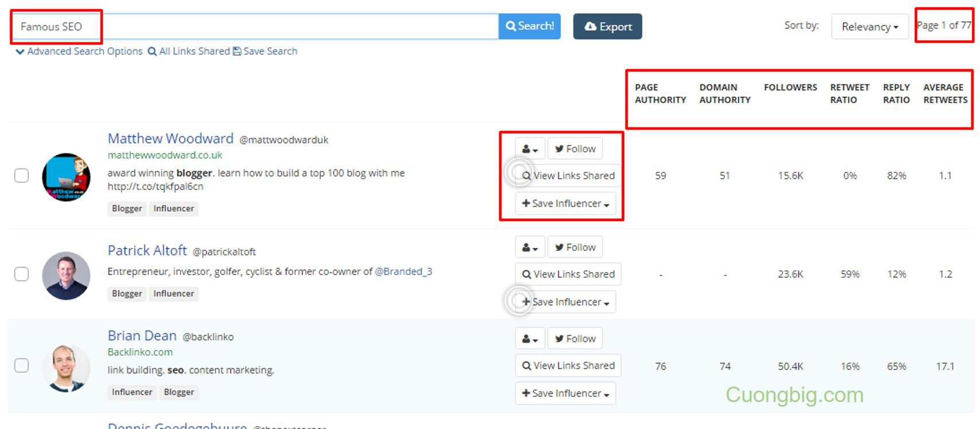The height and width of the screenshot is (429, 980).
Task: Click the Blogger tag under Matthew Woodward
Action: tap(127, 208)
